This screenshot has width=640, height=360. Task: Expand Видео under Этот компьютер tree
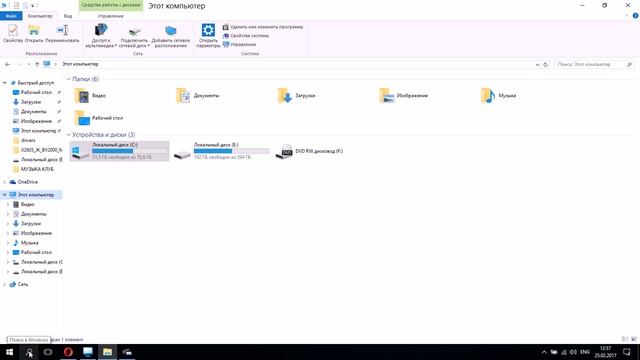coord(8,204)
